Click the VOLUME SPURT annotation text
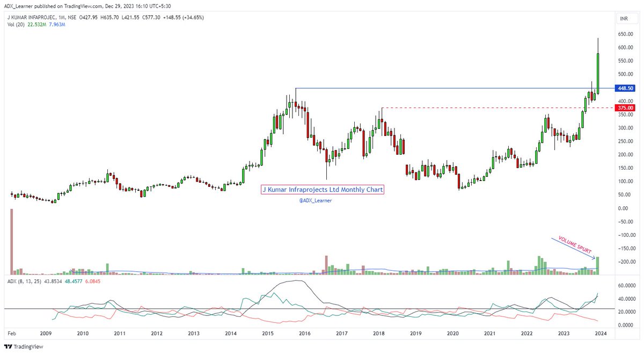The height and width of the screenshot is (354, 644). coord(575,244)
